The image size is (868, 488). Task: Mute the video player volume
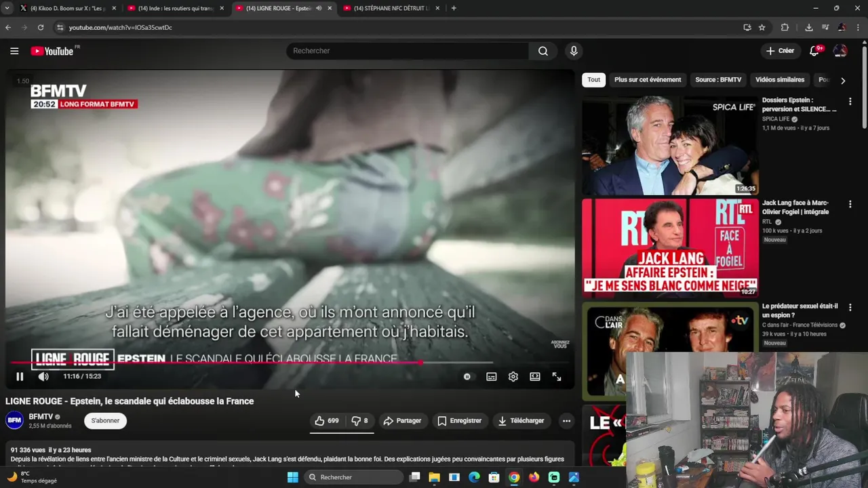pyautogui.click(x=43, y=376)
